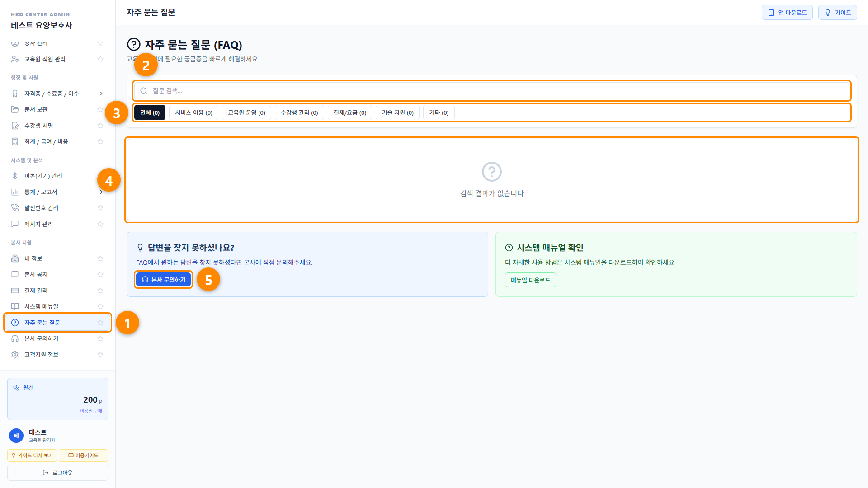Star the 교육원 직원 관리 favorite icon
The image size is (868, 488).
tap(100, 59)
